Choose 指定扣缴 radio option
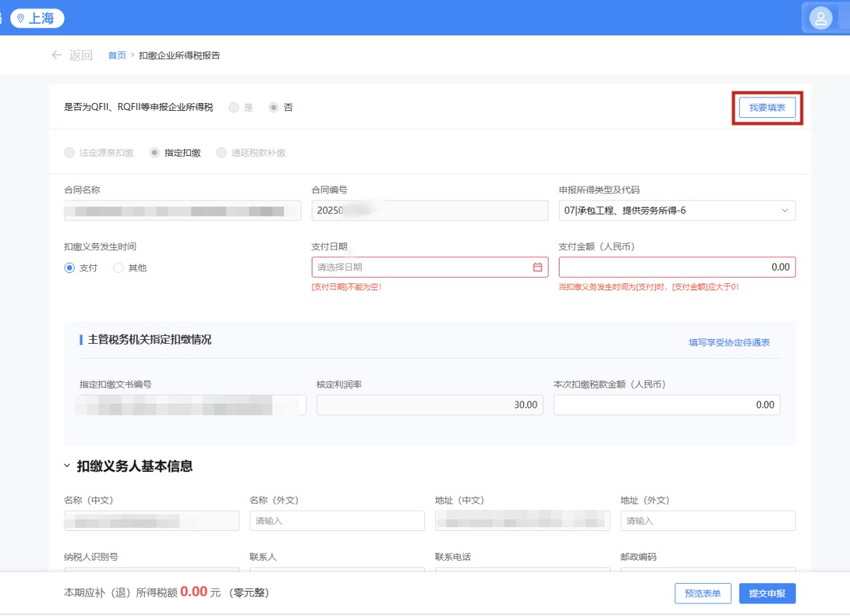 pos(154,153)
